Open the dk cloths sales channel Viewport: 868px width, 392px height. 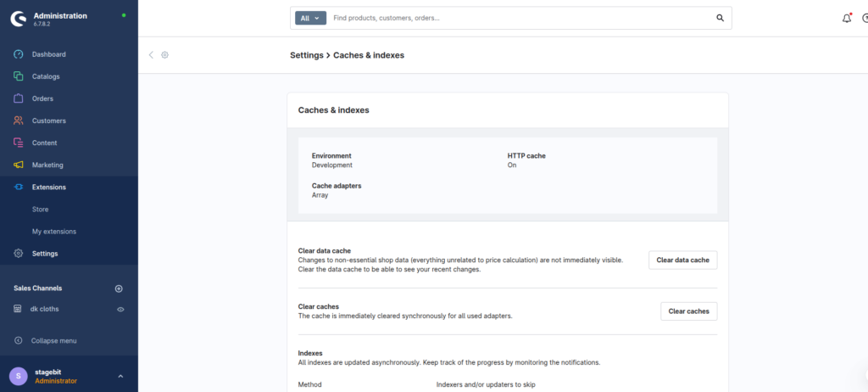point(44,309)
